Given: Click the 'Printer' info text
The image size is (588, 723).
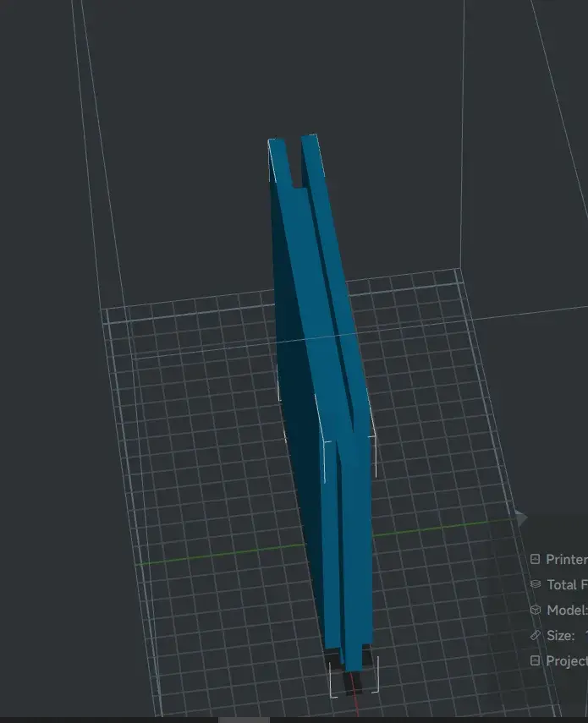Looking at the screenshot, I should coord(567,559).
